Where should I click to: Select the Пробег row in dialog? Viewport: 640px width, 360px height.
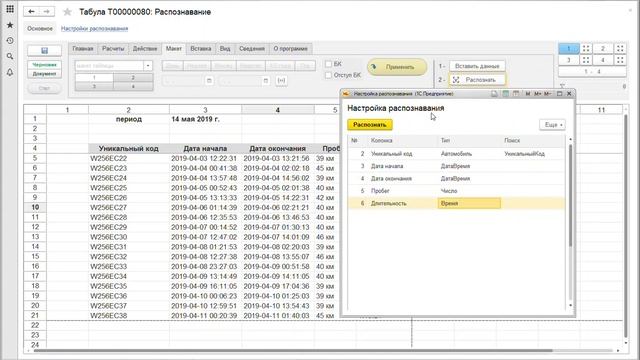[456, 191]
